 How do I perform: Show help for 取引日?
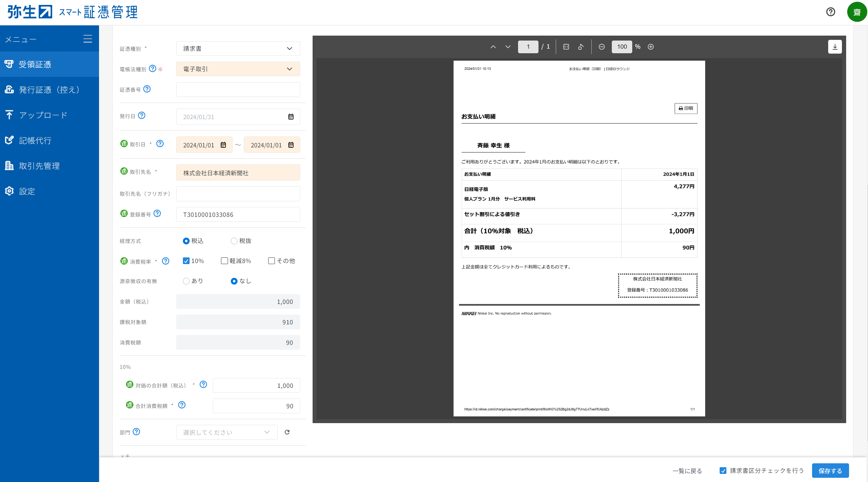pos(160,144)
